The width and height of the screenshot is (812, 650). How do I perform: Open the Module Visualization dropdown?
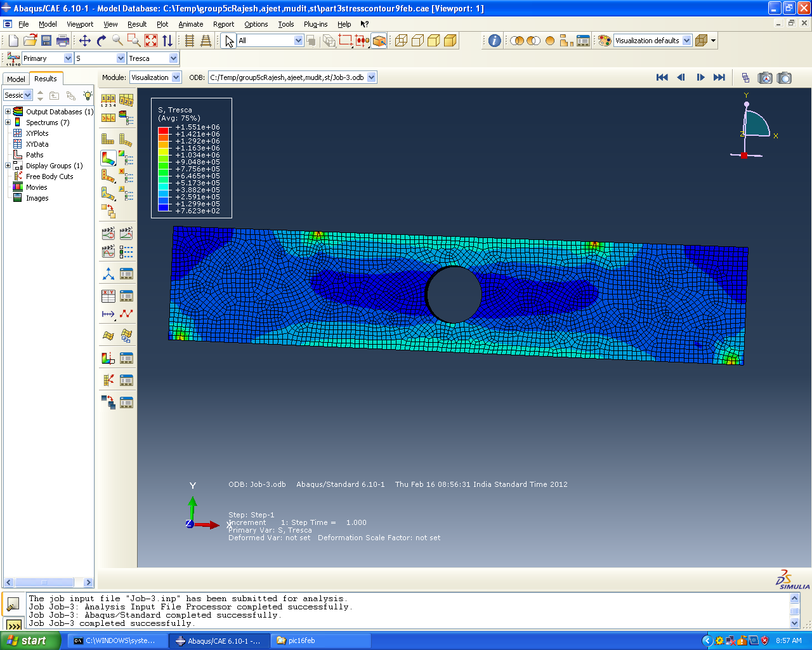tap(176, 77)
